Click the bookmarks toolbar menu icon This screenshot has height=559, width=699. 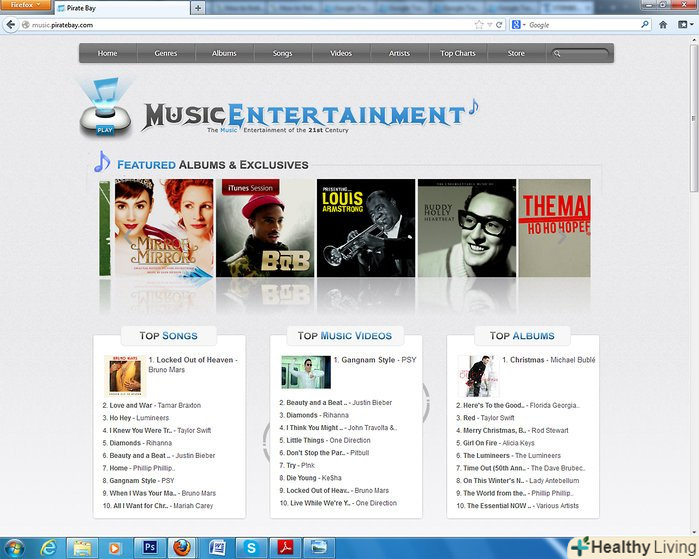click(x=684, y=25)
